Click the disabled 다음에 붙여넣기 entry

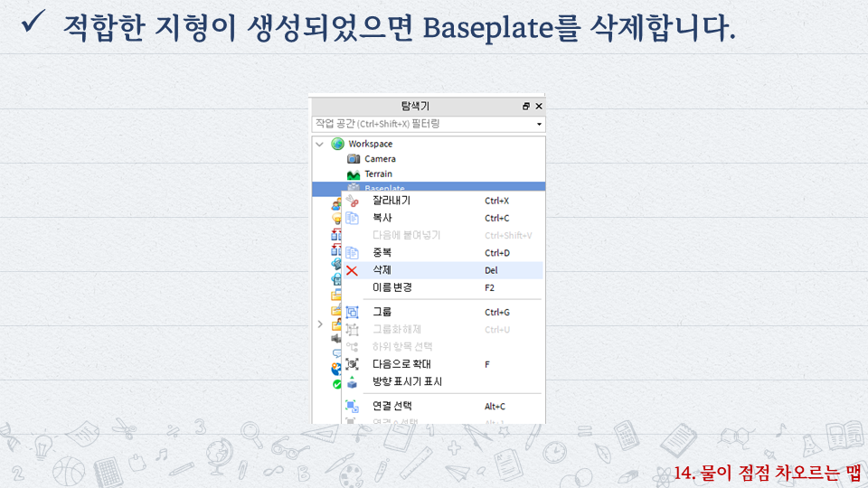[442, 235]
